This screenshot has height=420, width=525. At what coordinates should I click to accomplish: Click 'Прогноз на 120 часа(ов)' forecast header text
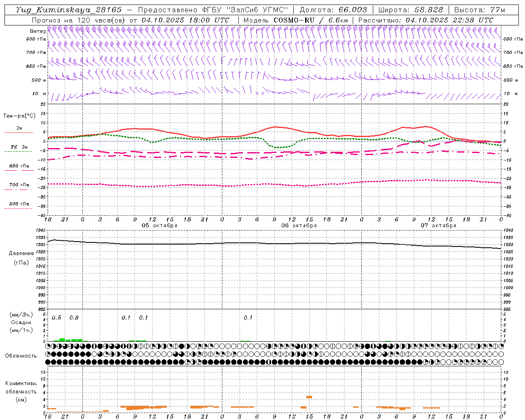click(79, 20)
